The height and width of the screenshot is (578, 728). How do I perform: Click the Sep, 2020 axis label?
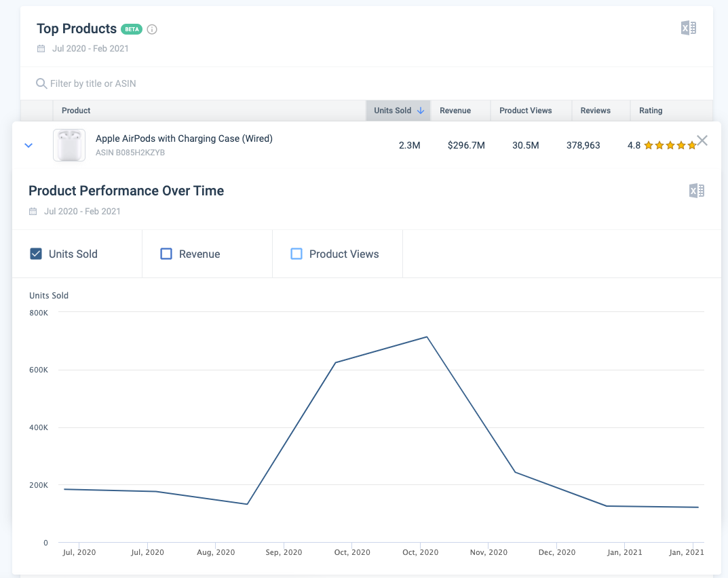point(284,552)
